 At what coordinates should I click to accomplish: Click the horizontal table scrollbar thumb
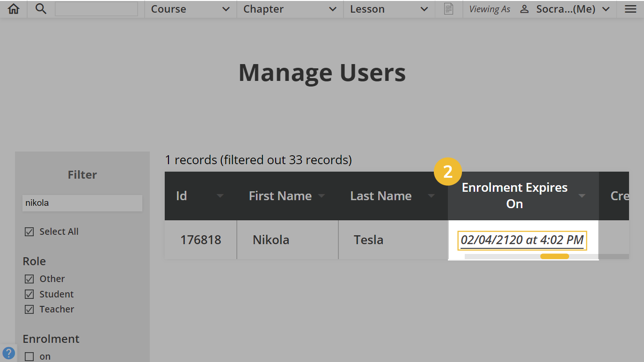pos(555,256)
